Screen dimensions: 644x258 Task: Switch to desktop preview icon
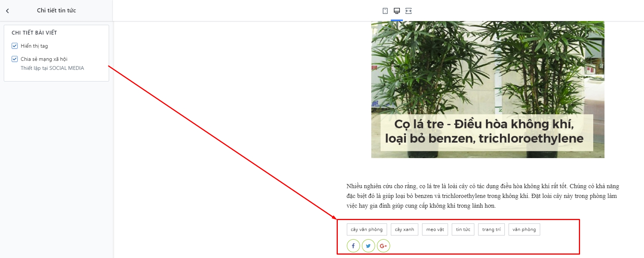coord(397,11)
